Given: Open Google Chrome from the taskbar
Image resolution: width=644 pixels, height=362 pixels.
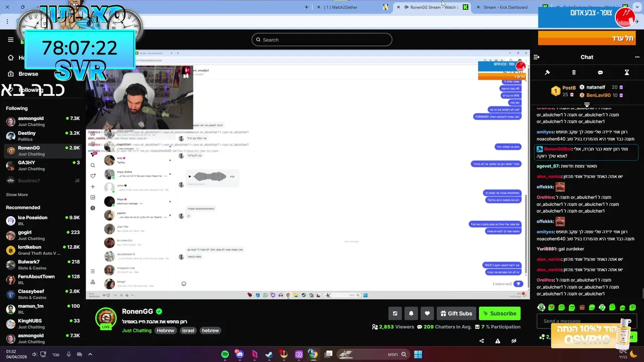Looking at the screenshot, I should click(x=313, y=354).
